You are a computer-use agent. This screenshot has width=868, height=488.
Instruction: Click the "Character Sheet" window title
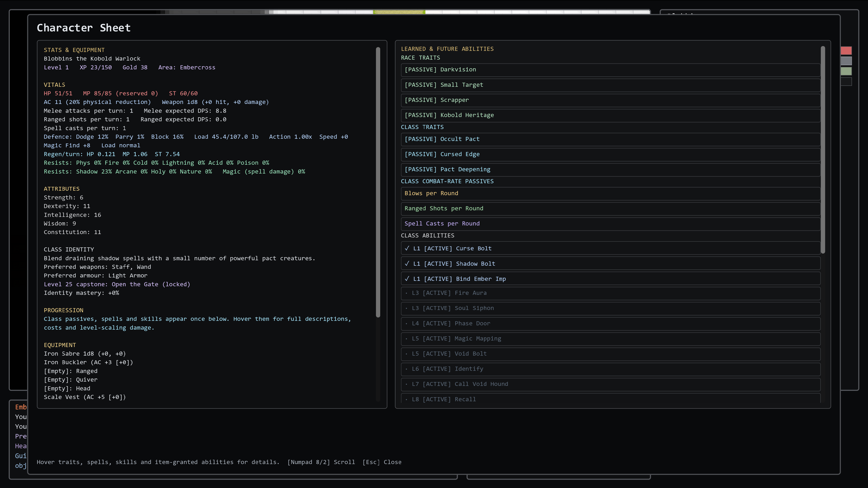[x=84, y=28]
